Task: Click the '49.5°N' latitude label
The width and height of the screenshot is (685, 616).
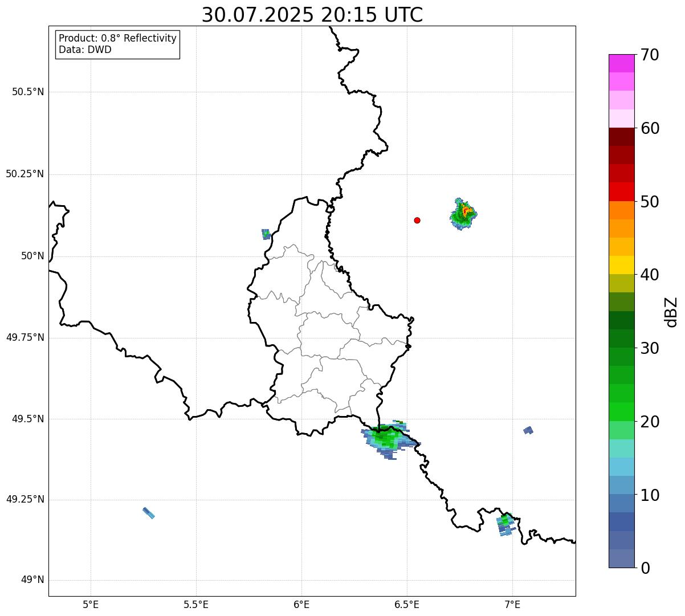Action: coord(28,419)
